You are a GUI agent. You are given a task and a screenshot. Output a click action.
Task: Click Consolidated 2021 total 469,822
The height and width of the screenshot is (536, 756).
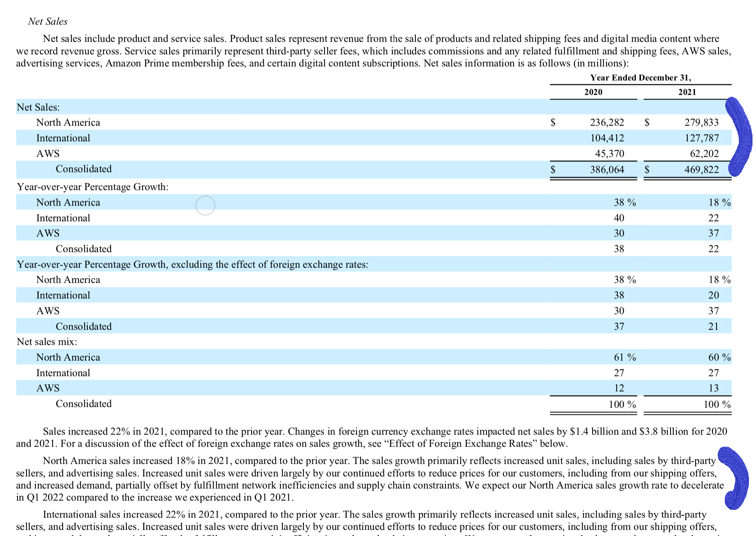[701, 170]
